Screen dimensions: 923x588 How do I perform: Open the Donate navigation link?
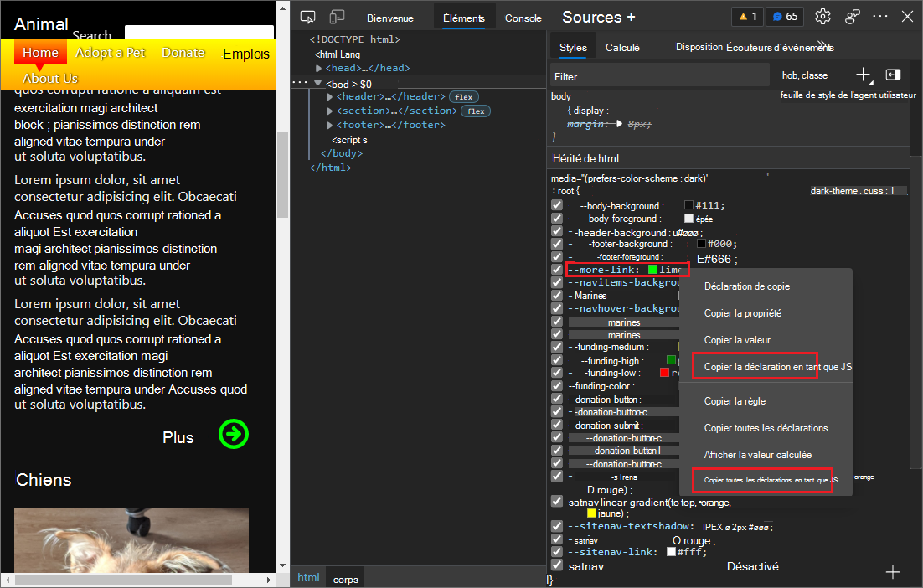183,53
